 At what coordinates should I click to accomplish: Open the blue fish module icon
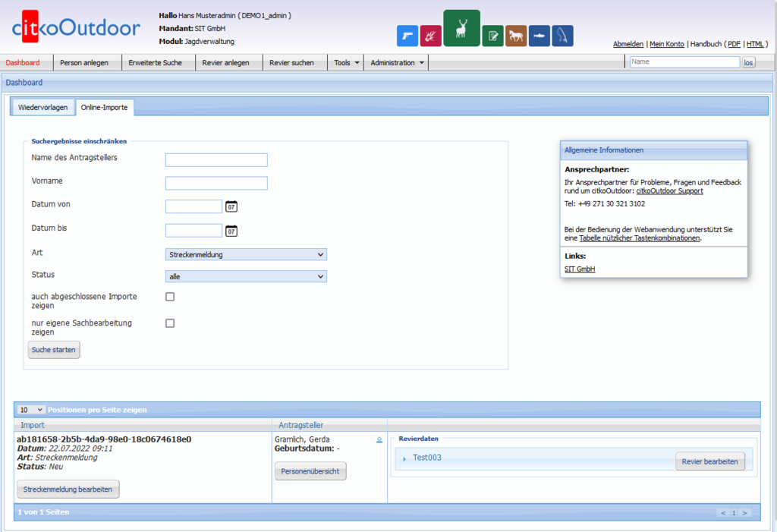coord(539,36)
